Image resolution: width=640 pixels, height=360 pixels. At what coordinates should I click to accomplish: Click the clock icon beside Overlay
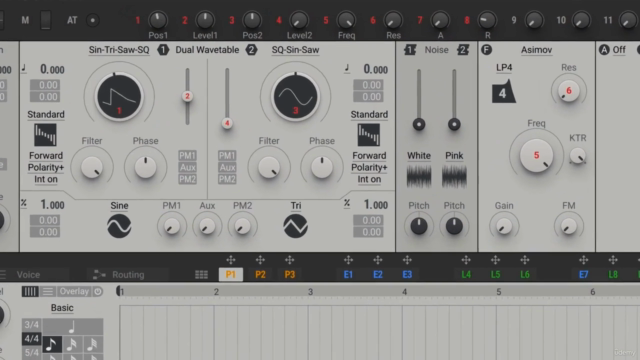click(98, 291)
